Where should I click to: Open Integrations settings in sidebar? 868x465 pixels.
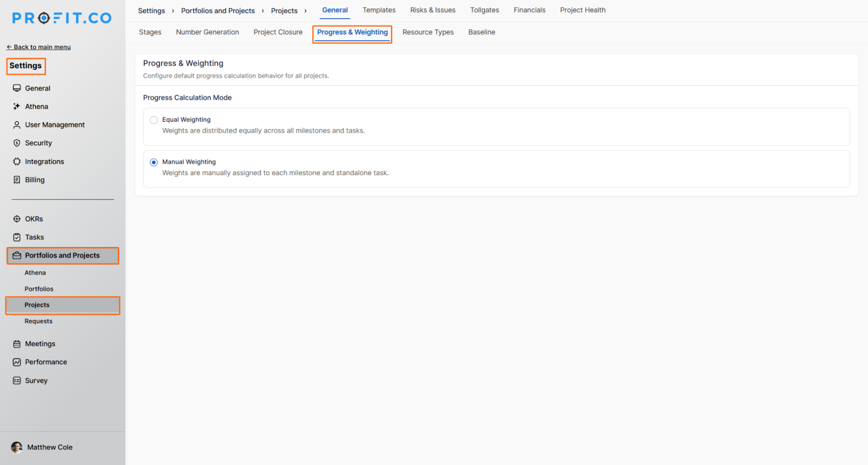(44, 162)
